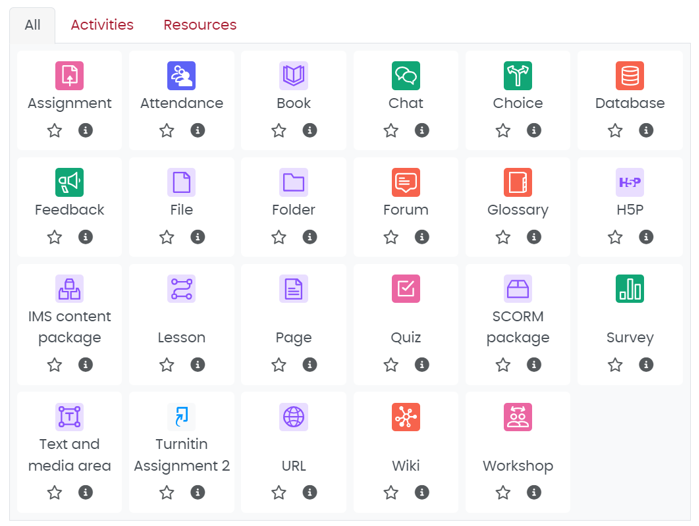
Task: Star the URL resource
Action: (x=279, y=492)
